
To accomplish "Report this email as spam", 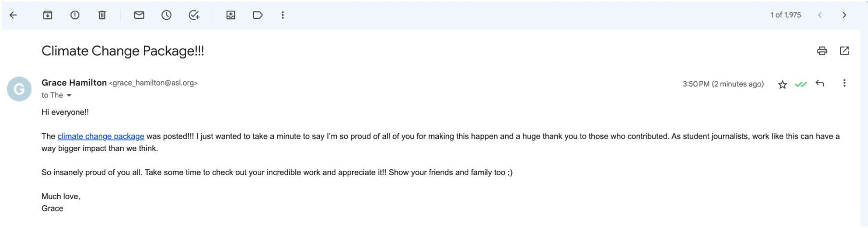I will click(75, 15).
